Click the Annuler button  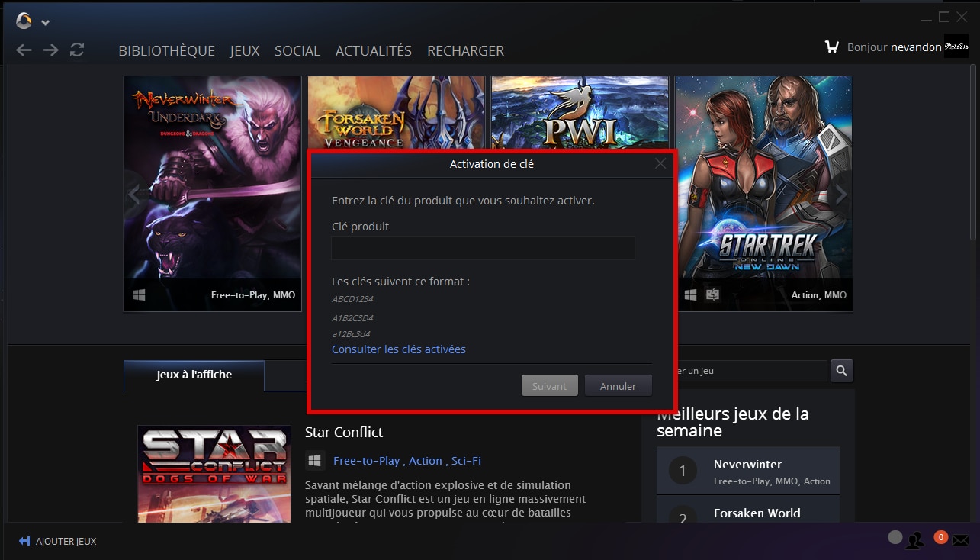pyautogui.click(x=619, y=386)
